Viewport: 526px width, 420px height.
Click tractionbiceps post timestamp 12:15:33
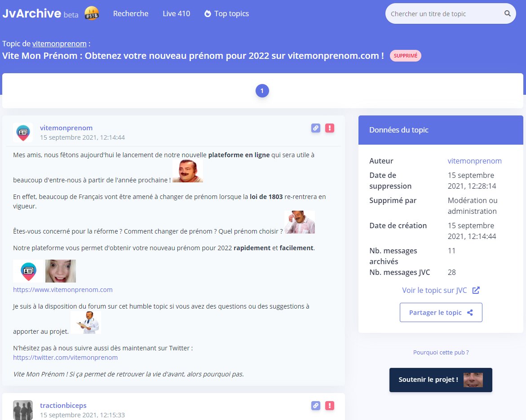82,415
